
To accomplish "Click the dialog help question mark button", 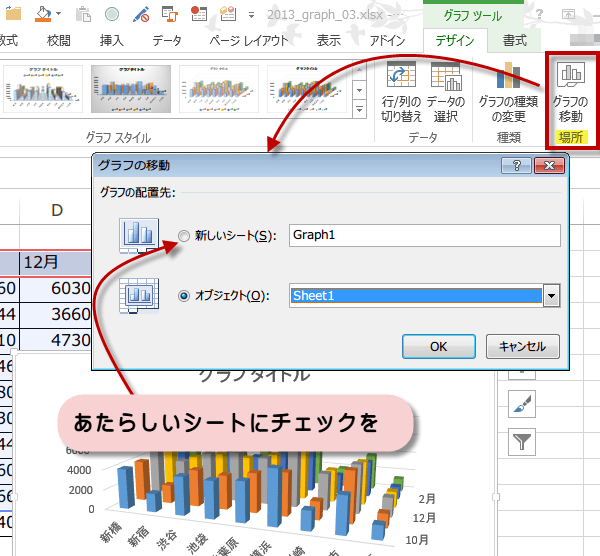I will coord(516,166).
